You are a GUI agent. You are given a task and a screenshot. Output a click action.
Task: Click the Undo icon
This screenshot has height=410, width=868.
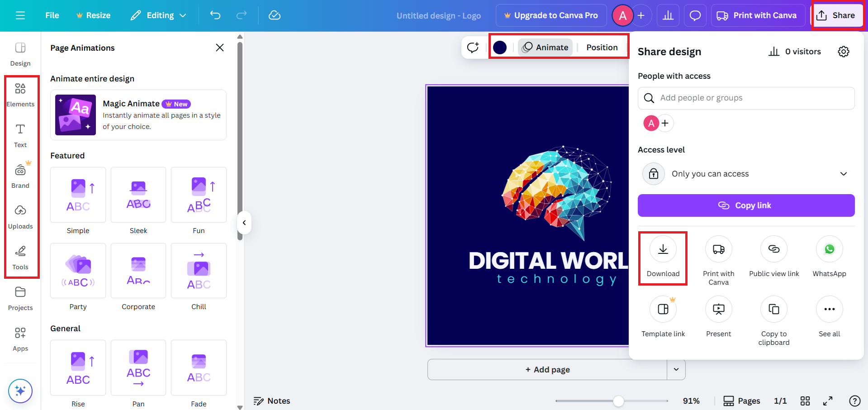[x=215, y=15]
